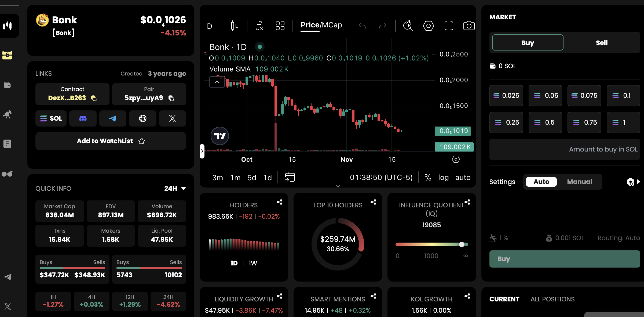Viewport: 644px width, 317px height.
Task: Collapse the chart legend with the chevron
Action: pos(217,82)
